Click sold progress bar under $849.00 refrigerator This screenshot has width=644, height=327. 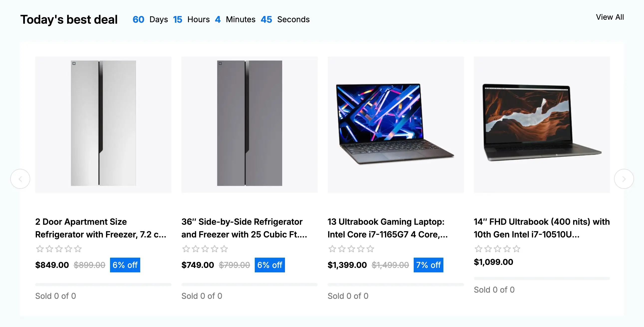click(103, 285)
